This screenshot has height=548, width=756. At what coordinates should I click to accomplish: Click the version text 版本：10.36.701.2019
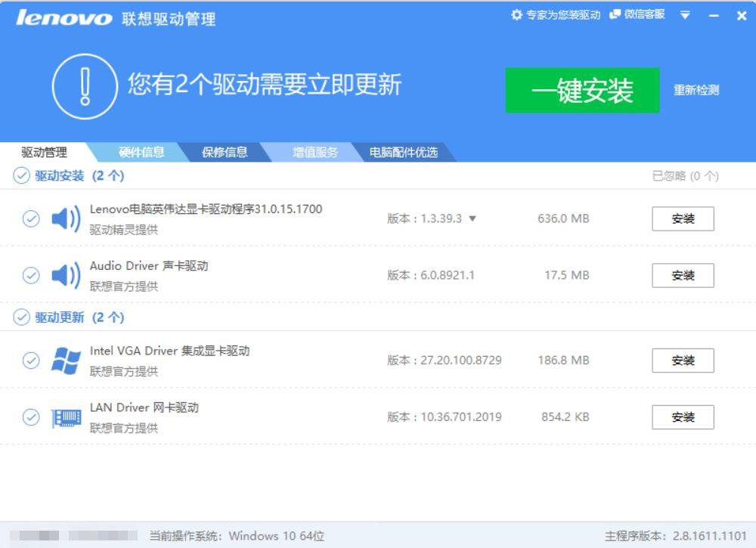(445, 417)
